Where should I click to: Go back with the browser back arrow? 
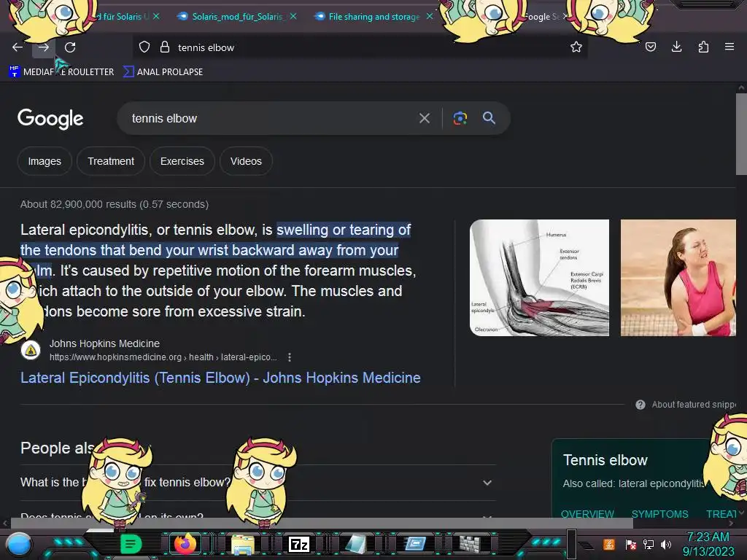coord(18,47)
